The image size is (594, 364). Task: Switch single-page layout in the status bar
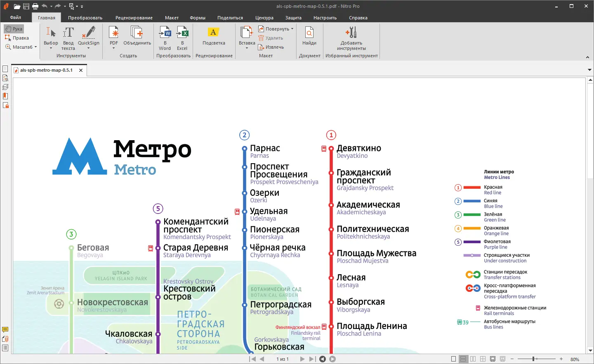point(454,359)
